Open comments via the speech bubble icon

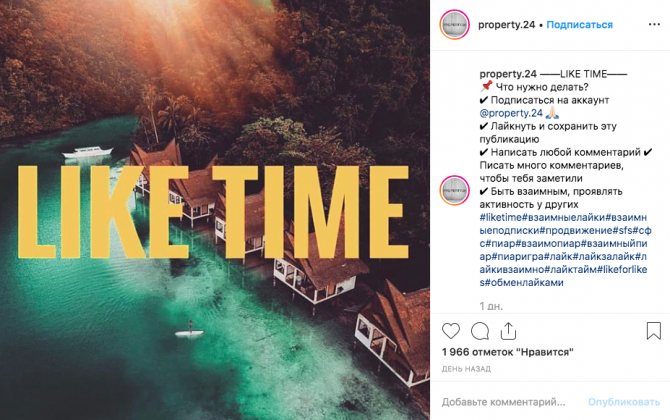[480, 331]
